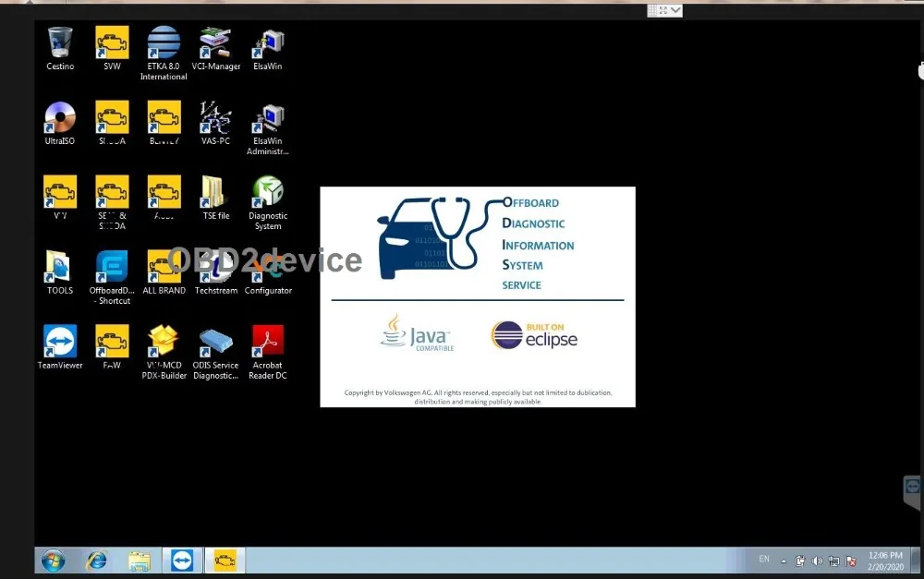Launch Acrobat Reader DC
This screenshot has width=924, height=579.
(x=268, y=352)
